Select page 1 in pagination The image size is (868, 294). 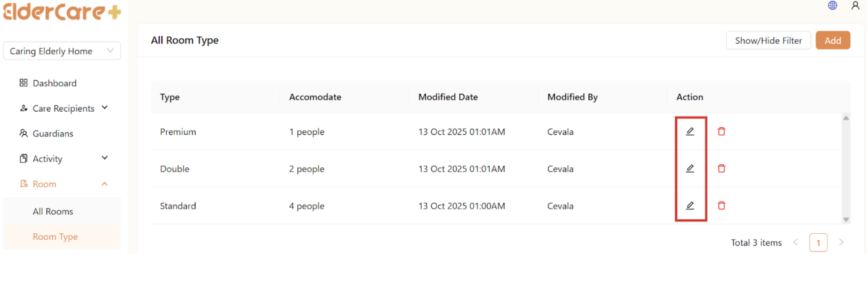(818, 243)
